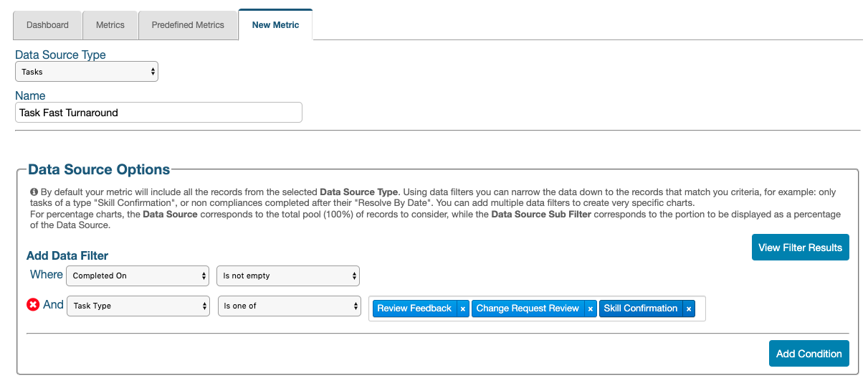
Task: Click the View Filter Results button
Action: pos(800,248)
